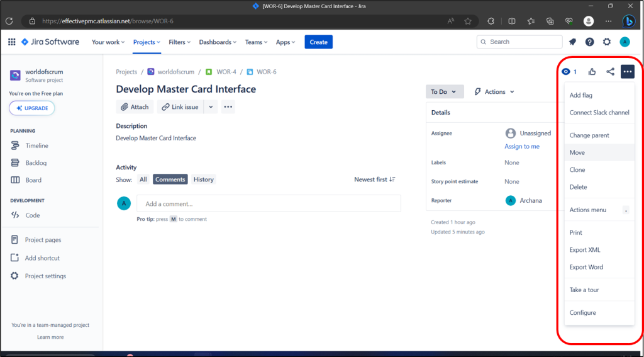Click the Assign to me link
Image resolution: width=644 pixels, height=357 pixels.
pos(522,147)
